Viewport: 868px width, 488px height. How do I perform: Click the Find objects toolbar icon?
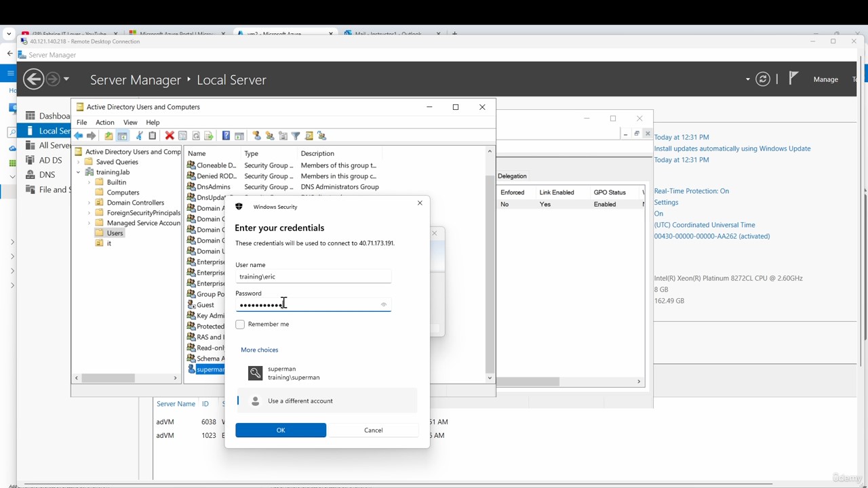[x=309, y=136]
